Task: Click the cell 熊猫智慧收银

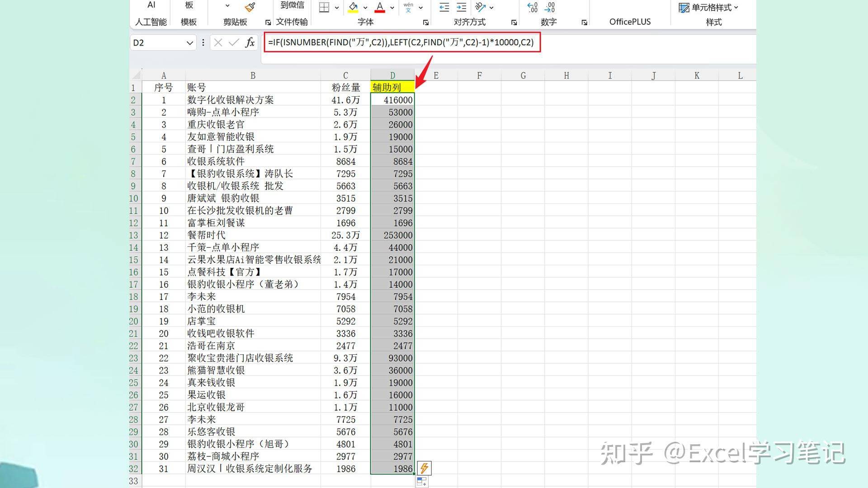Action: pos(253,370)
